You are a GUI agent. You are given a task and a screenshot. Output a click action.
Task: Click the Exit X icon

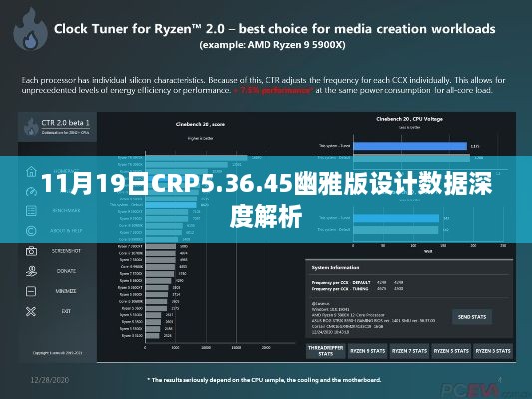tap(31, 311)
